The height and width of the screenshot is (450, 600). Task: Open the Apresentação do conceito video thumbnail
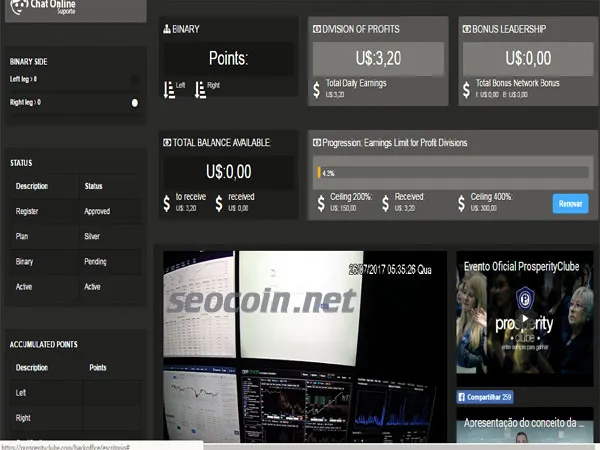(x=525, y=425)
